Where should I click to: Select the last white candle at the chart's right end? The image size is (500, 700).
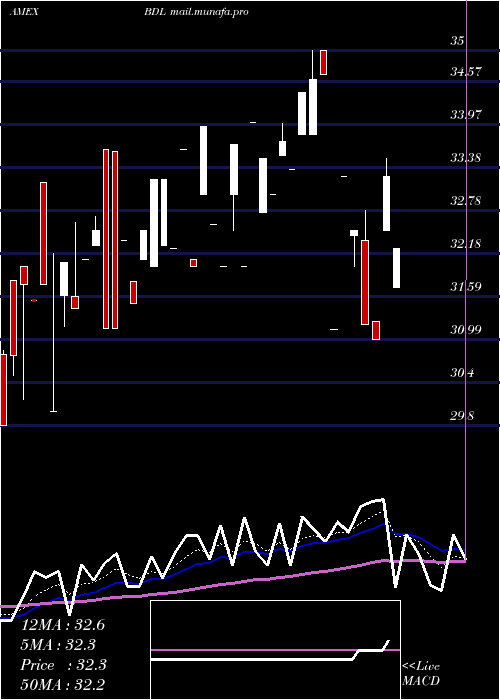396,268
